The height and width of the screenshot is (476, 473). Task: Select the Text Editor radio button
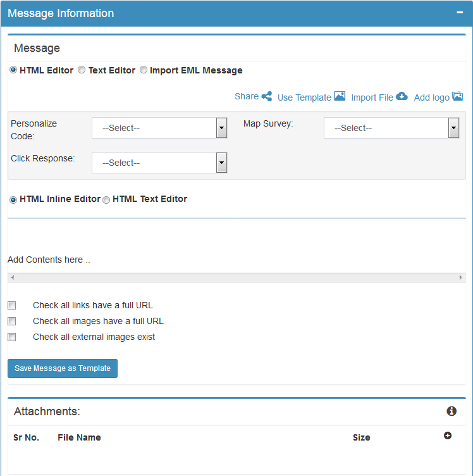[x=82, y=70]
